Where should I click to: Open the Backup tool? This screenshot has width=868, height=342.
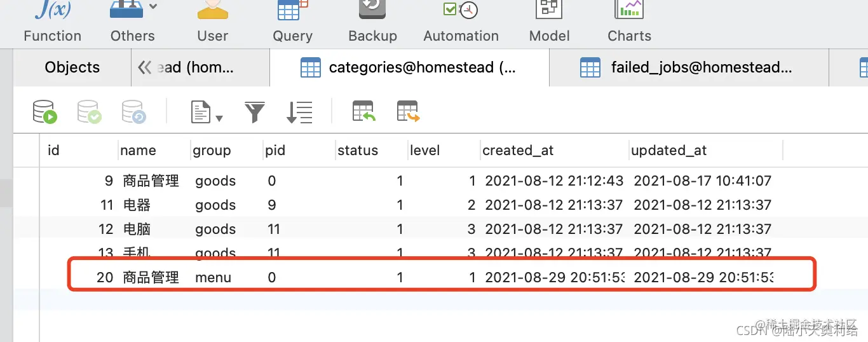pos(372,22)
